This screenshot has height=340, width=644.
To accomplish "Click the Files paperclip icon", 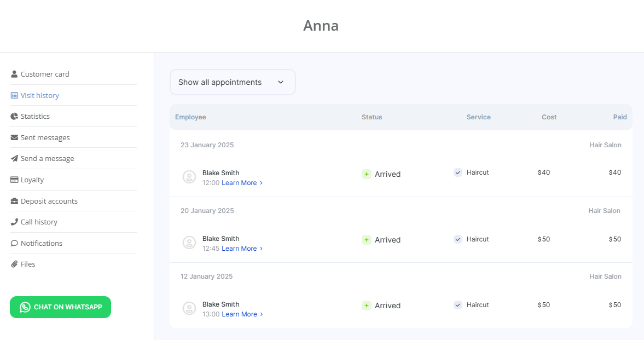I will [x=14, y=264].
